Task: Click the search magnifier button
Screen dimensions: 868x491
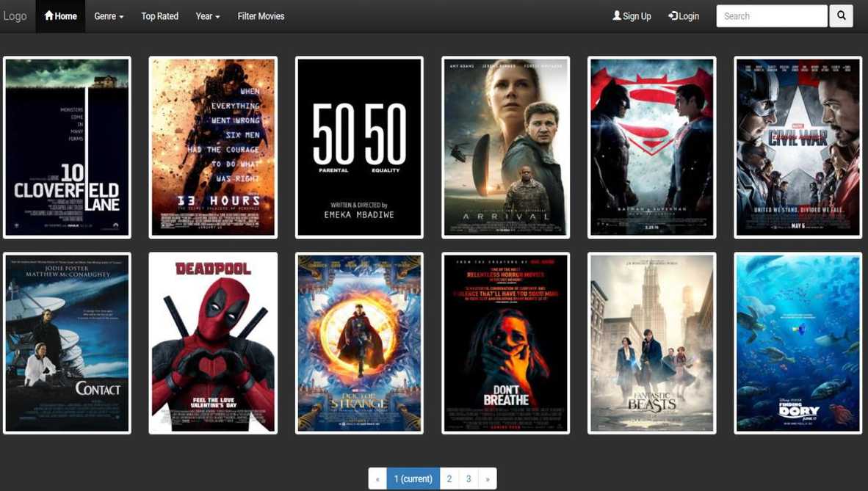Action: tap(839, 15)
